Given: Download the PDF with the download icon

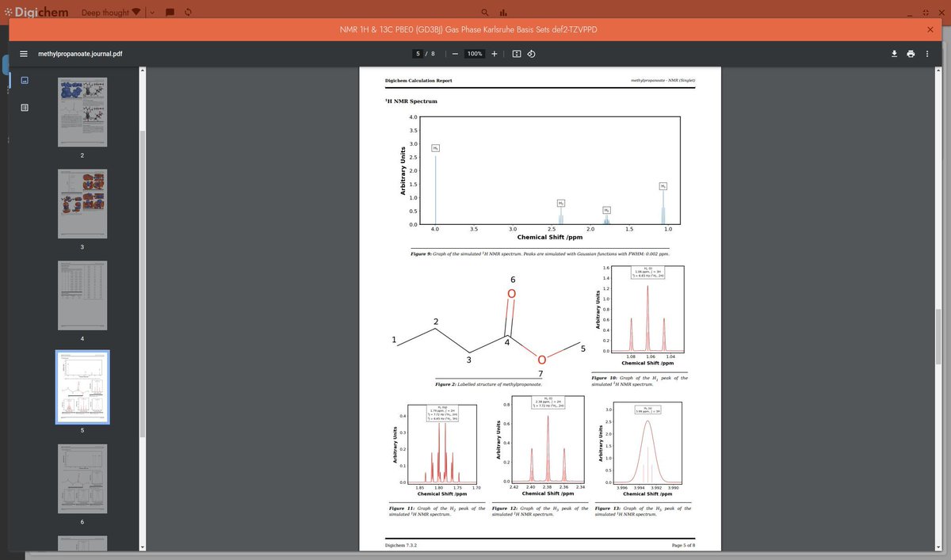Looking at the screenshot, I should point(894,54).
